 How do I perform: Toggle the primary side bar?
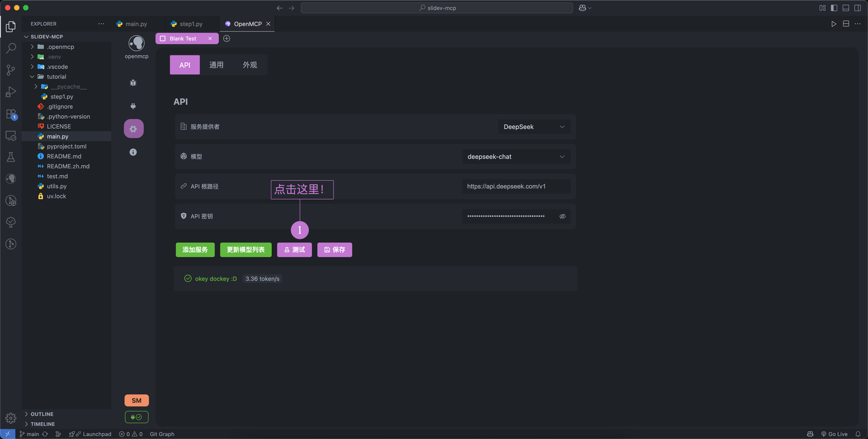coord(834,8)
